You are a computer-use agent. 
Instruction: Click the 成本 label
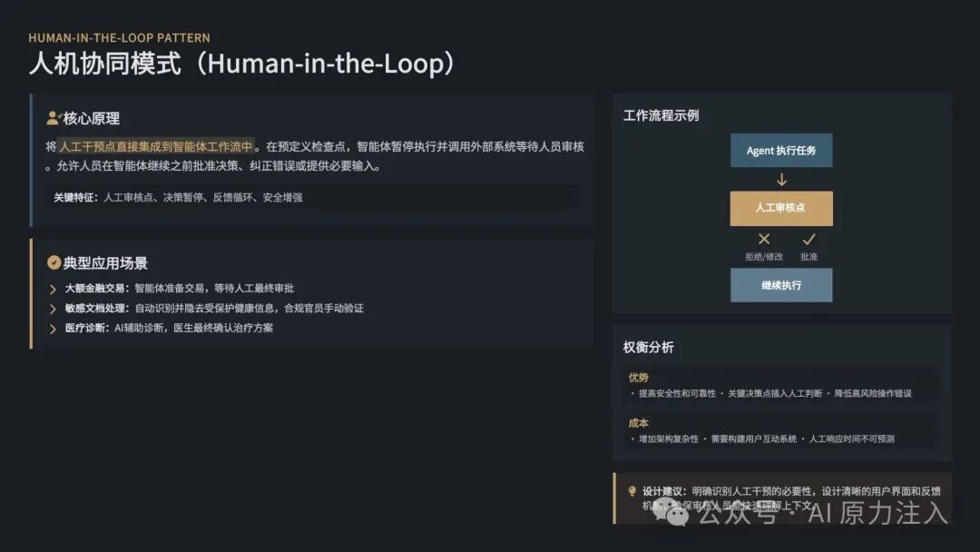638,423
